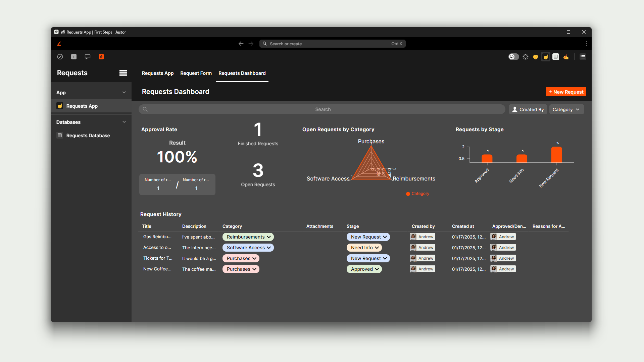Go forward with the right arrow
The height and width of the screenshot is (362, 644).
tap(251, 44)
